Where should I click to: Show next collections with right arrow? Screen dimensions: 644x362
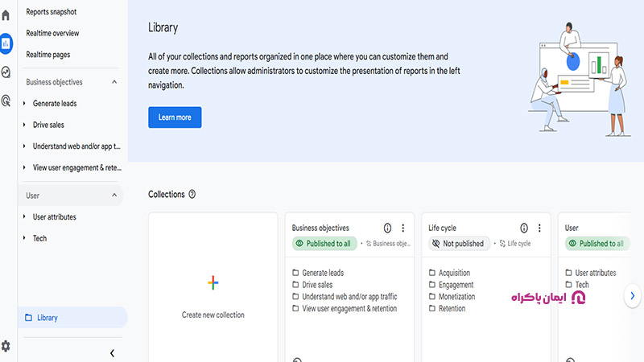(633, 295)
